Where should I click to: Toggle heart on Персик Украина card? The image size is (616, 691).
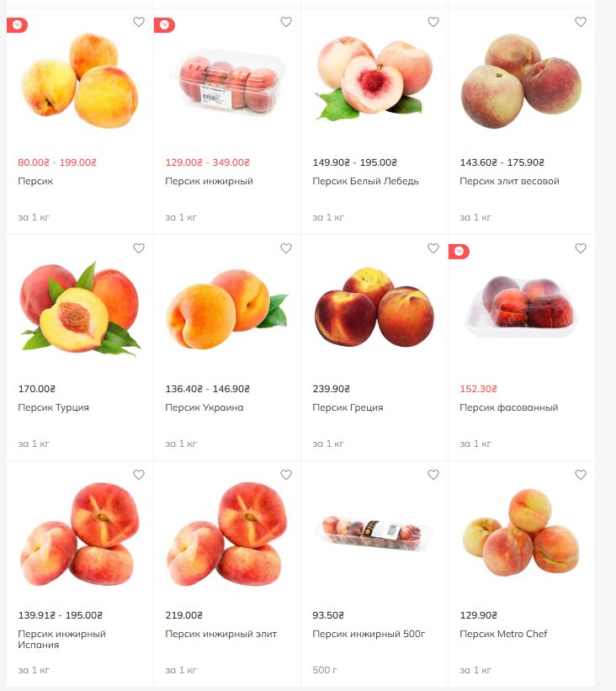[286, 248]
